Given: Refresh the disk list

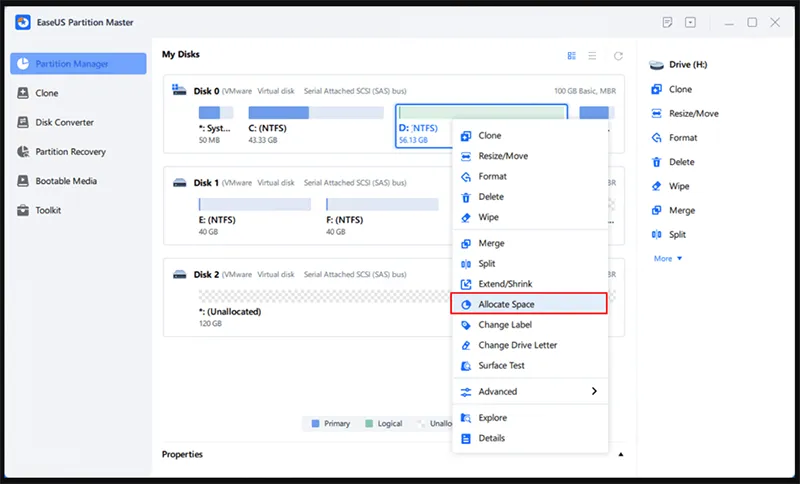Looking at the screenshot, I should click(618, 56).
